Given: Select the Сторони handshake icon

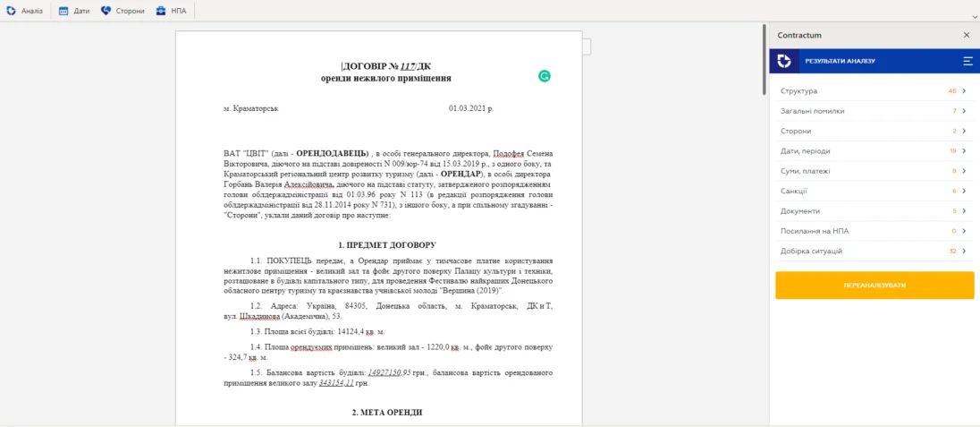Looking at the screenshot, I should pos(106,11).
